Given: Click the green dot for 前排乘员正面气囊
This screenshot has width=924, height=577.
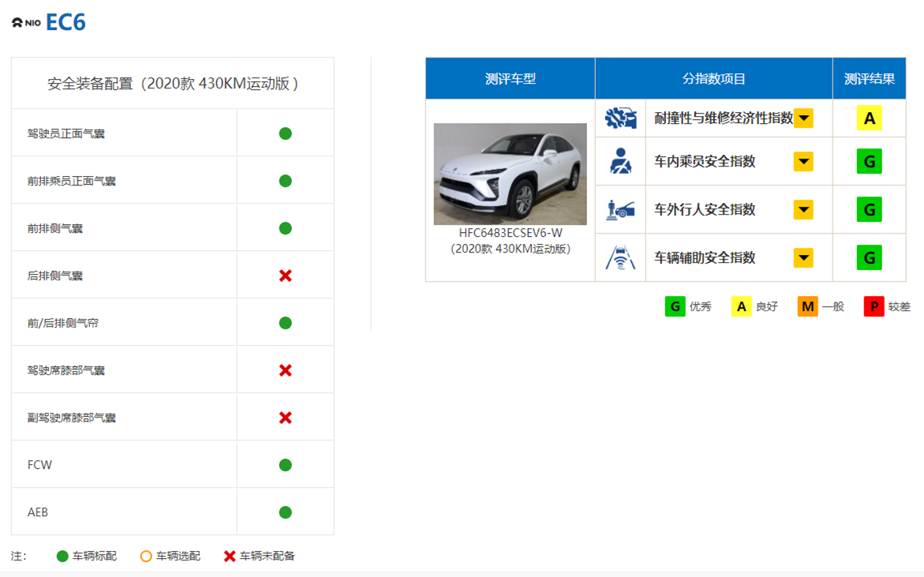Looking at the screenshot, I should pos(285,181).
